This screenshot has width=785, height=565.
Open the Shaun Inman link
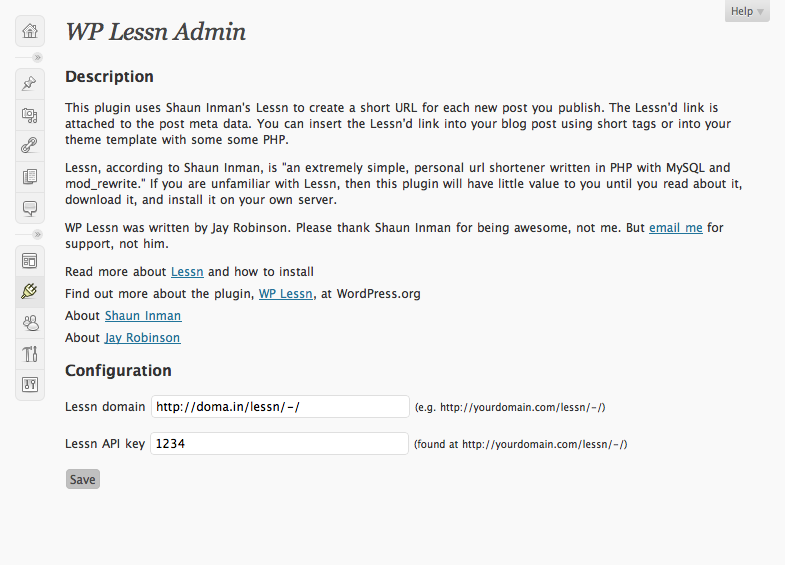click(x=143, y=316)
